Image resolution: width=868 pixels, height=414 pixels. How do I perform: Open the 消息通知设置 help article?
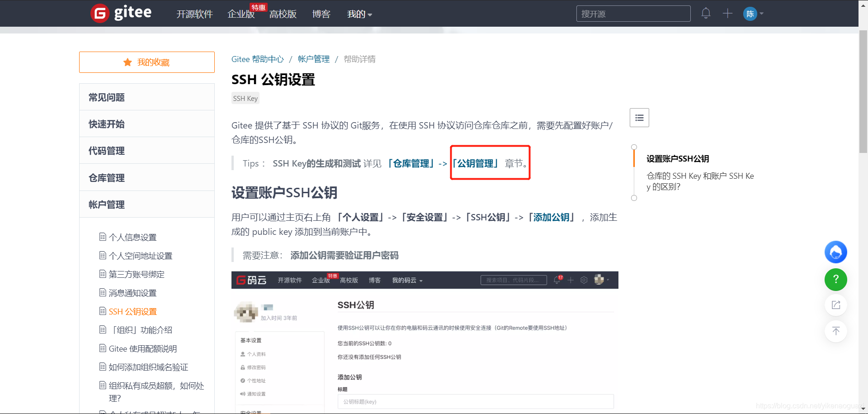(x=132, y=293)
